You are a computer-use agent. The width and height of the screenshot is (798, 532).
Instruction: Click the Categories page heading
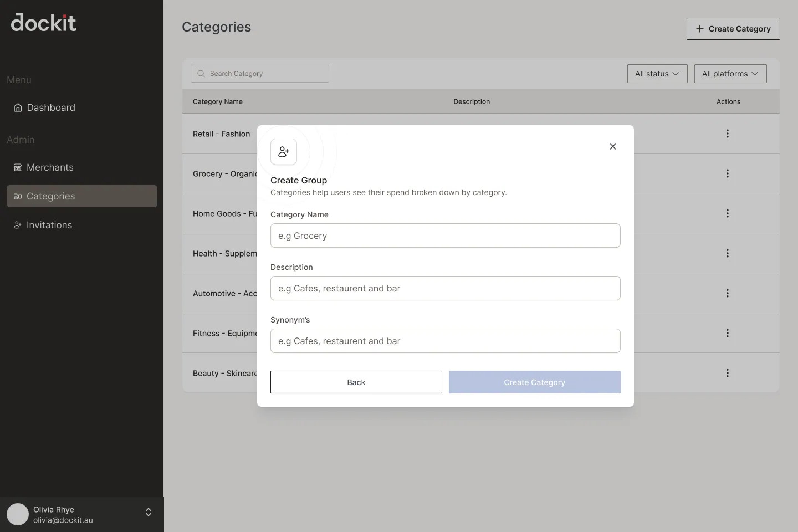coord(217,27)
